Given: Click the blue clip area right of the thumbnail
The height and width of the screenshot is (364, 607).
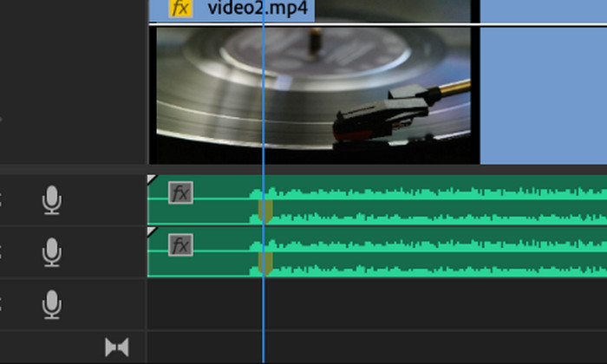Looking at the screenshot, I should click(542, 95).
